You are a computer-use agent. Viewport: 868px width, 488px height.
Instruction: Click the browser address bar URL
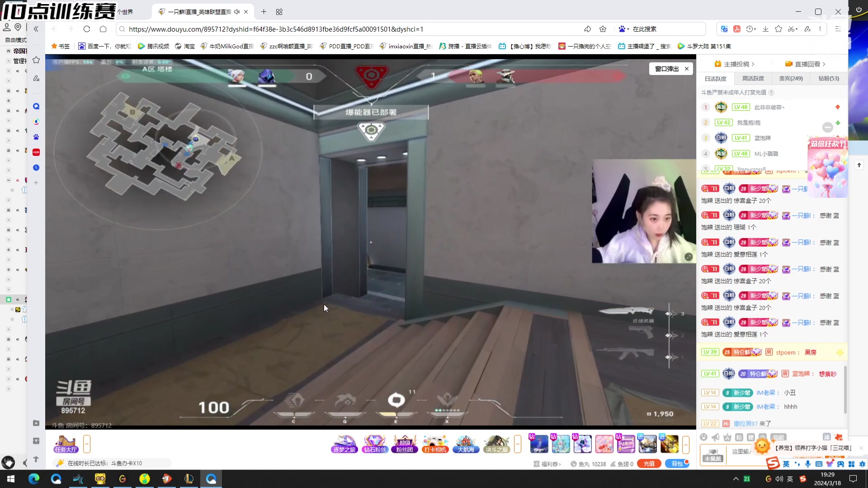(x=276, y=29)
